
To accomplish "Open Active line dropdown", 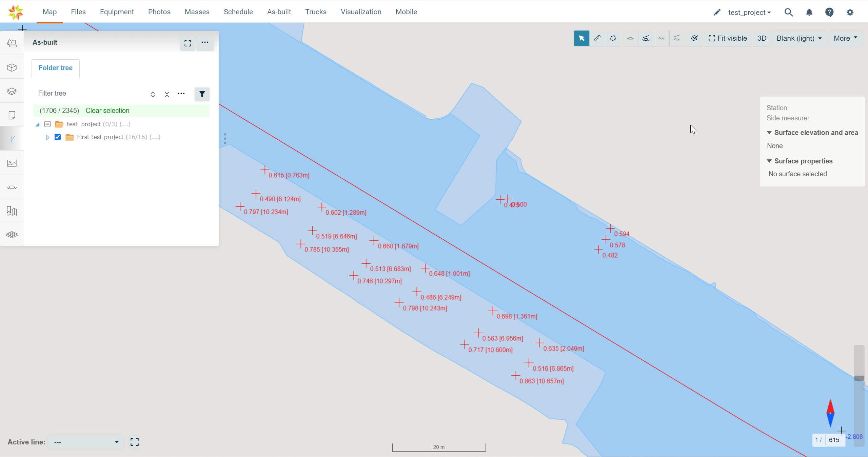I will coord(86,442).
